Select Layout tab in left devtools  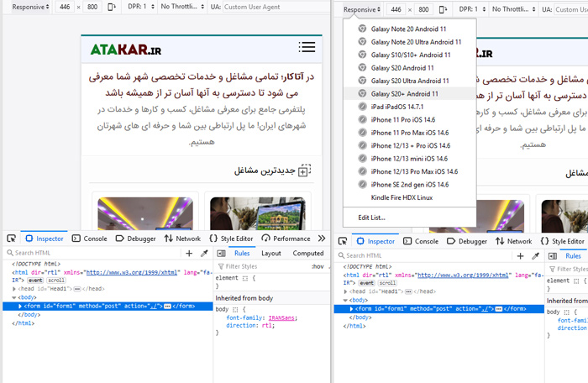click(271, 253)
